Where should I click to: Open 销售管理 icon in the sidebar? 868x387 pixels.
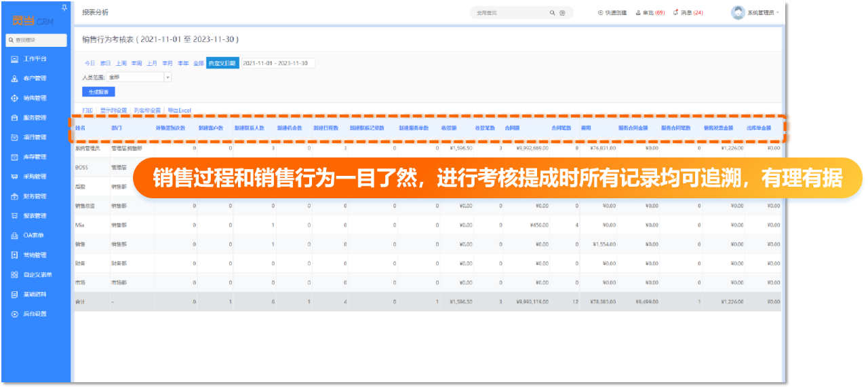(x=15, y=98)
